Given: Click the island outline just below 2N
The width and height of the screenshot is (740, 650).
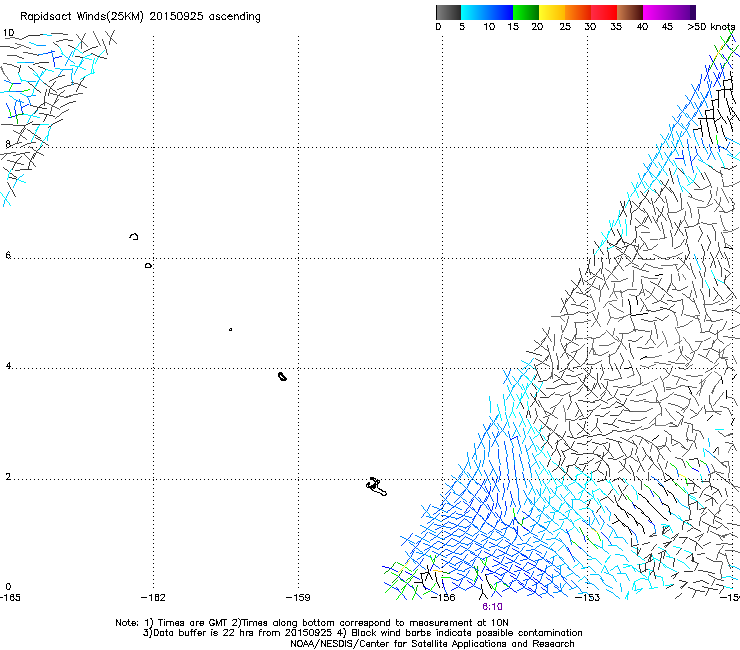Looking at the screenshot, I should pos(376,487).
